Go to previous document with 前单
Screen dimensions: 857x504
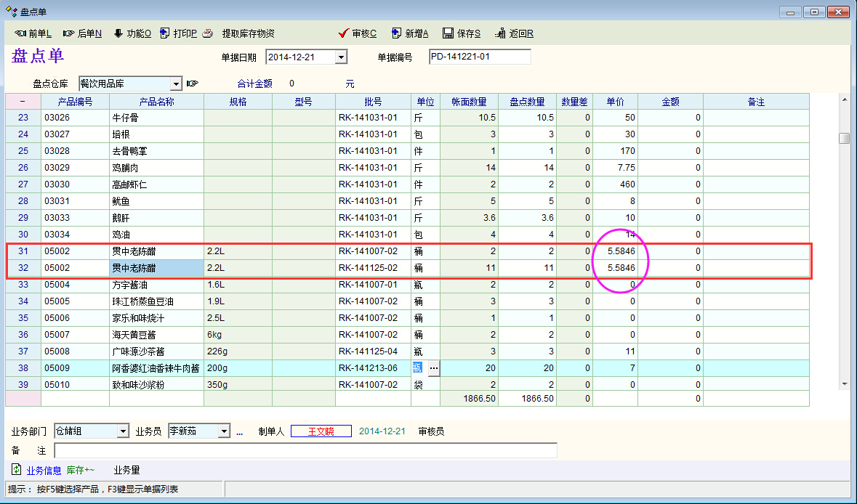pyautogui.click(x=33, y=33)
